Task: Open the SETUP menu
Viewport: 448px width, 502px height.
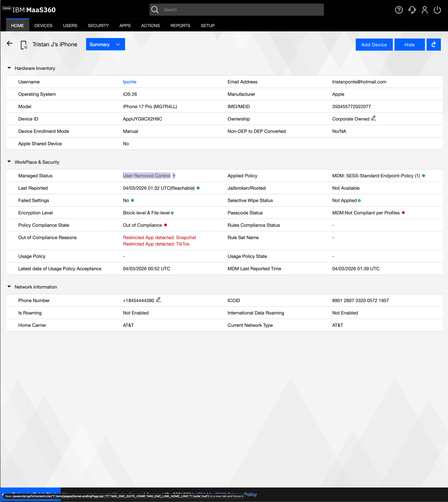Action: point(208,26)
